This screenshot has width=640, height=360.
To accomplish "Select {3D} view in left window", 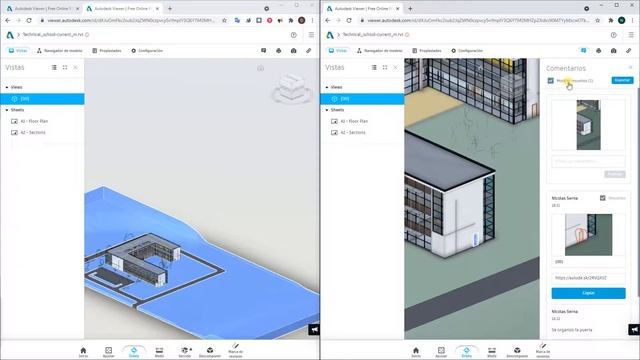I will pos(42,99).
